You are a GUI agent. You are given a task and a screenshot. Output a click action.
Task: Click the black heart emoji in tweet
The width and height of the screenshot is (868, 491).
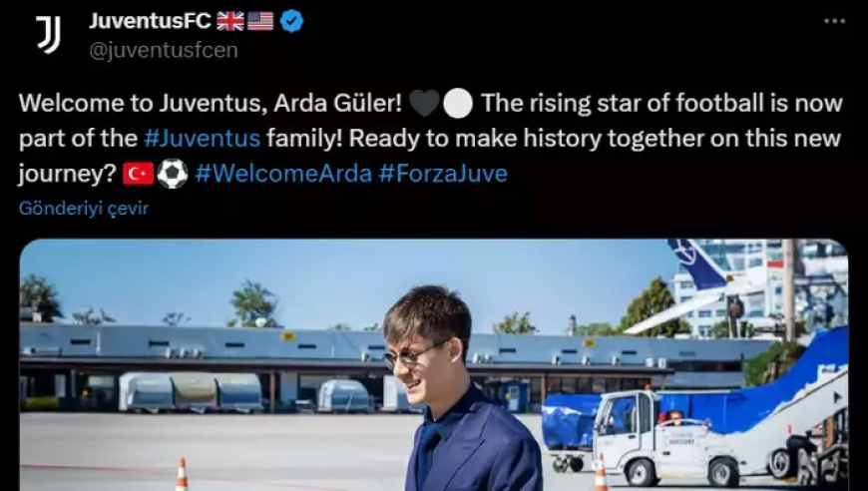click(424, 104)
